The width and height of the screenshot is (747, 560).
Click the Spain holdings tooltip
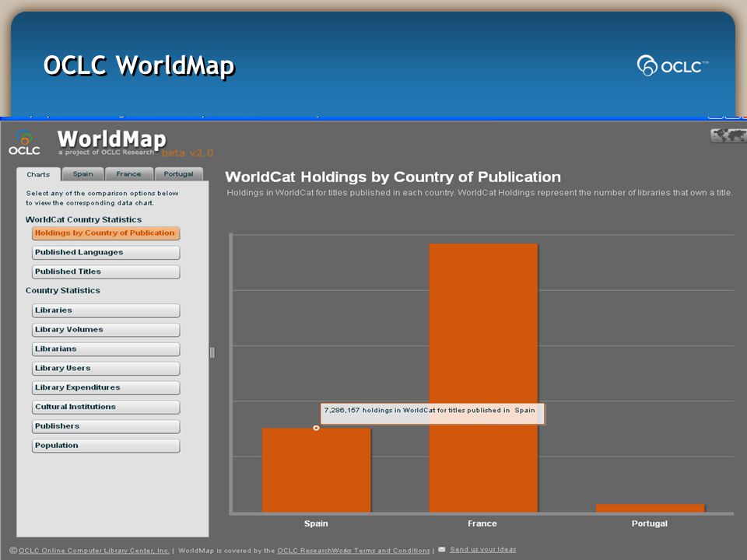coord(432,413)
